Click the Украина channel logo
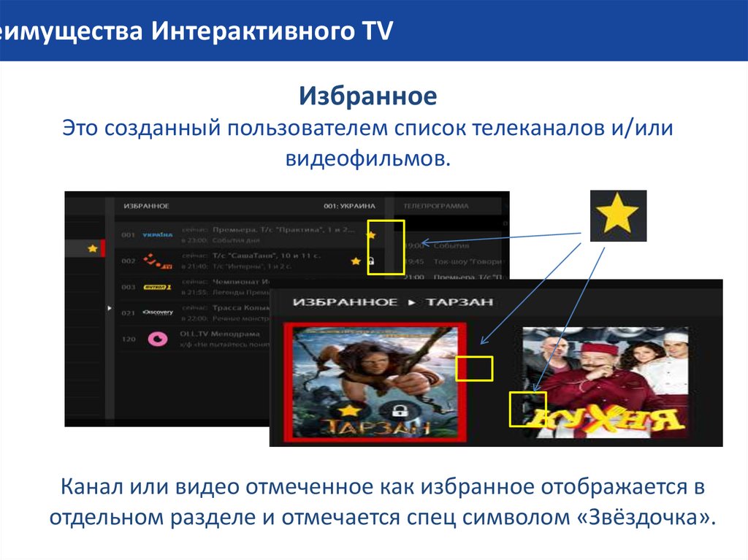Image resolution: width=748 pixels, height=560 pixels. click(158, 234)
